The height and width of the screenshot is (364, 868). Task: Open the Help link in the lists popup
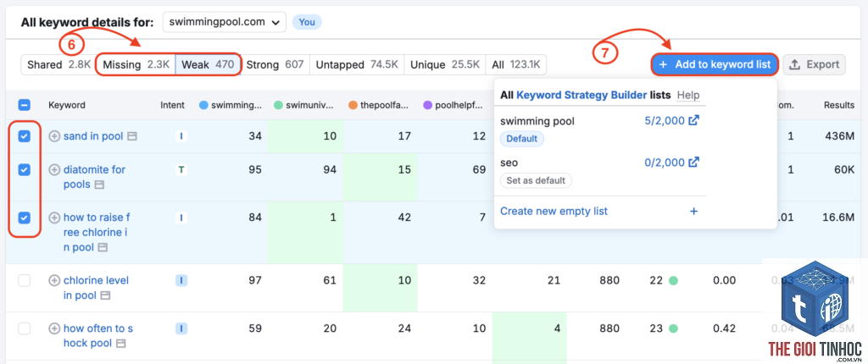(x=688, y=95)
